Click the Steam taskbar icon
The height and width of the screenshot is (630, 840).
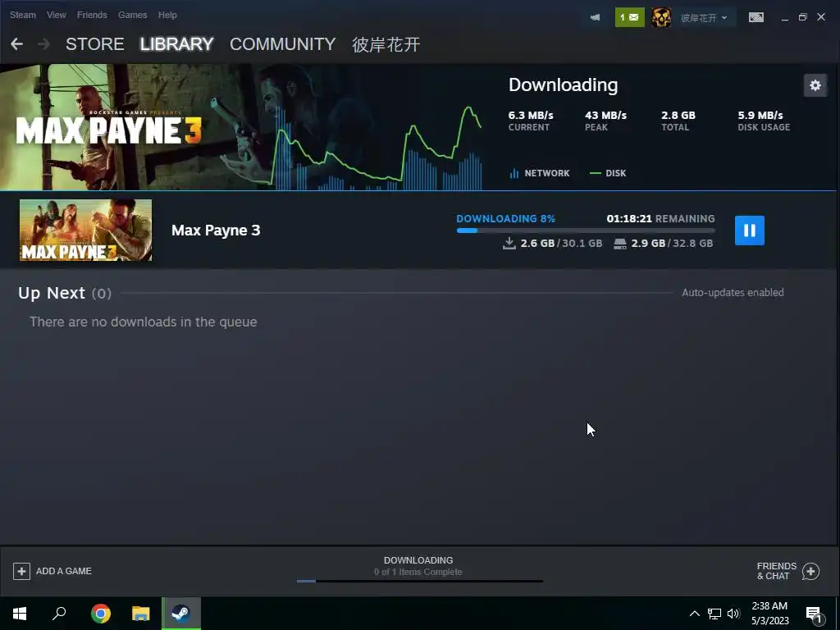point(181,614)
